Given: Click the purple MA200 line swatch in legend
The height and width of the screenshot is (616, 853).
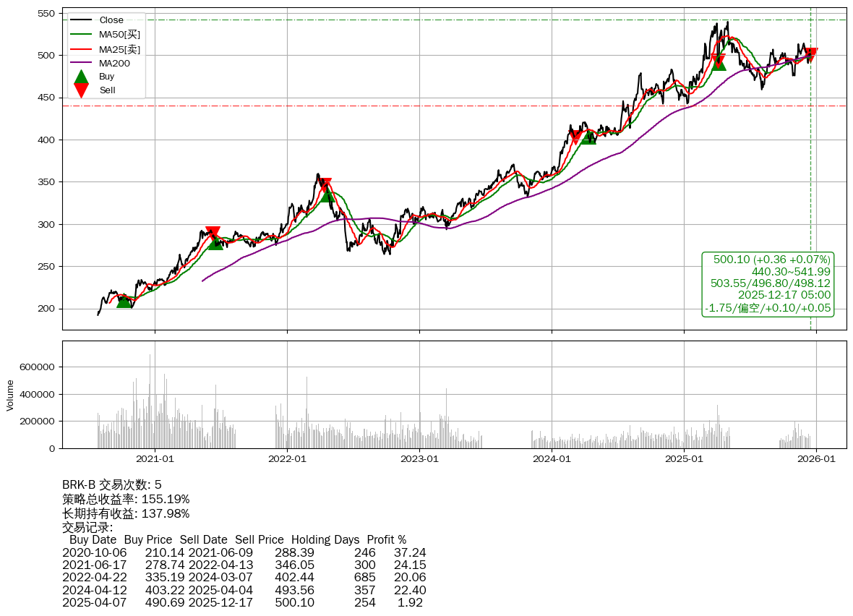Looking at the screenshot, I should (82, 64).
